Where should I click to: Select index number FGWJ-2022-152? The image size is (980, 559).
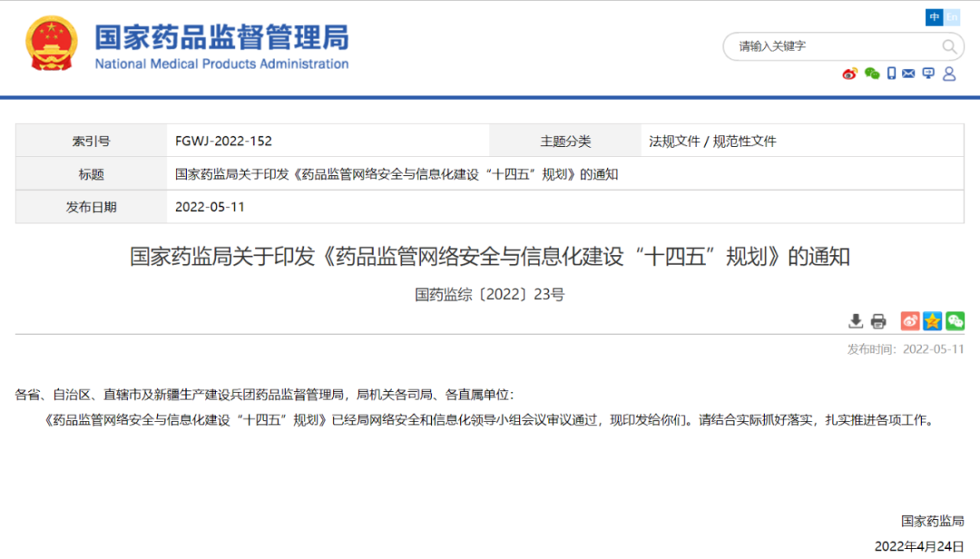click(x=224, y=141)
